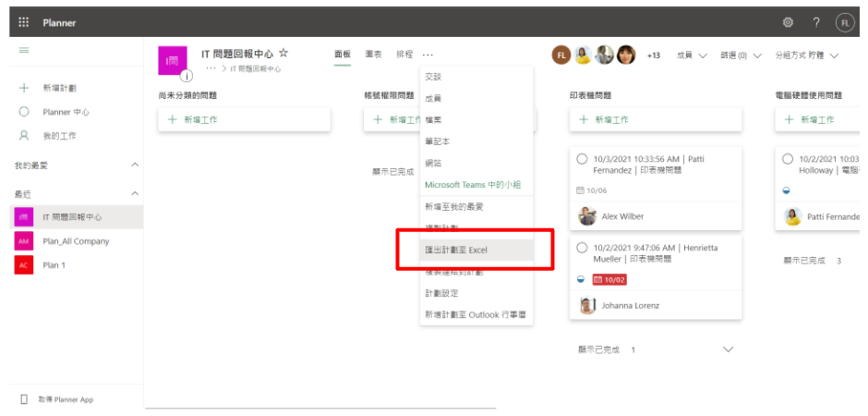The width and height of the screenshot is (868, 416).
Task: Collapse the 我的最愛 section
Action: [x=135, y=165]
